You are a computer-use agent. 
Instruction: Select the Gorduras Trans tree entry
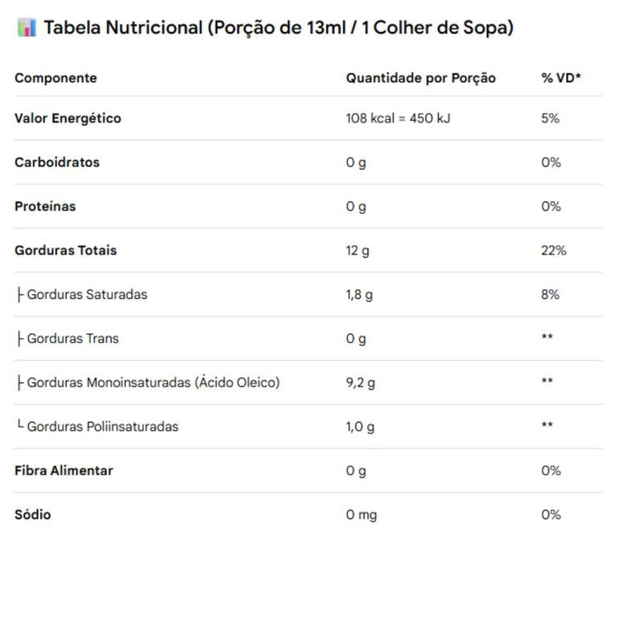click(x=68, y=338)
